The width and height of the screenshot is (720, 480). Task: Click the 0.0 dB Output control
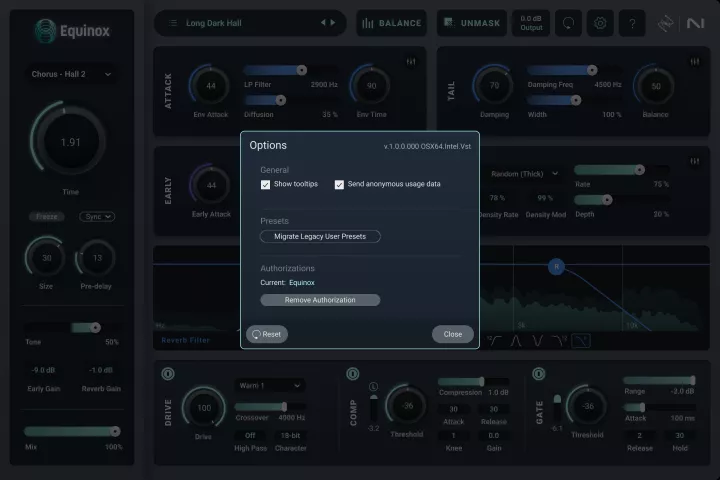tap(531, 23)
